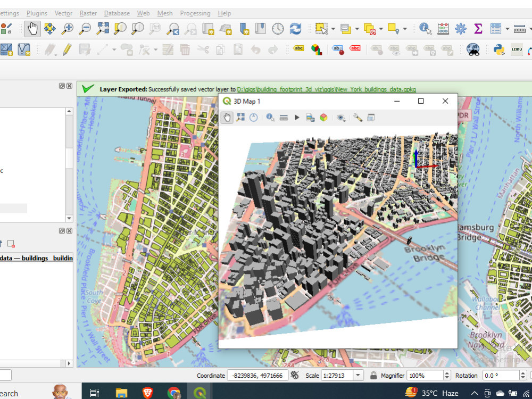
Task: Open Temporal Controller clock icon
Action: [278, 29]
